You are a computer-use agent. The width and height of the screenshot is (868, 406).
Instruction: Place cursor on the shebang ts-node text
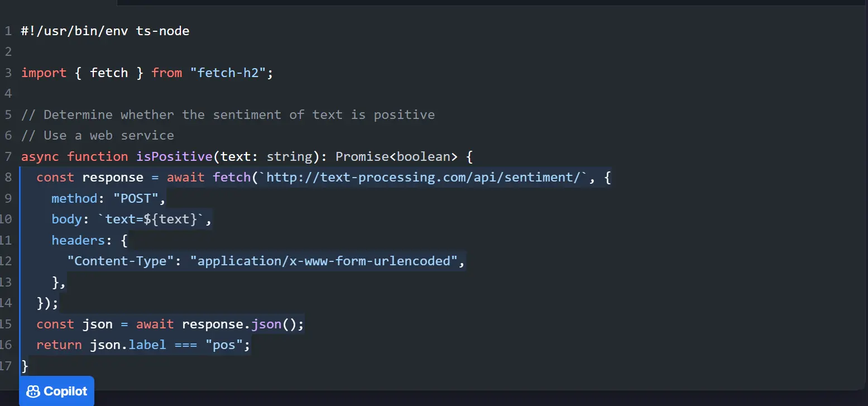coord(162,31)
